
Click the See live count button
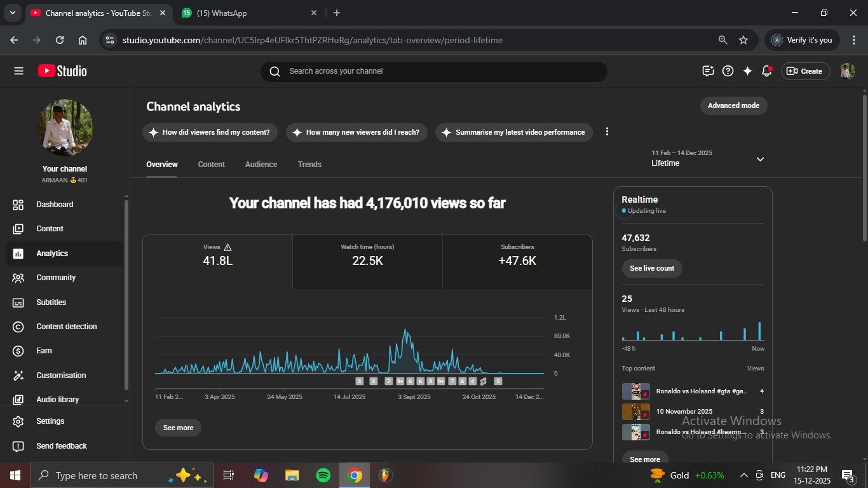pos(651,268)
